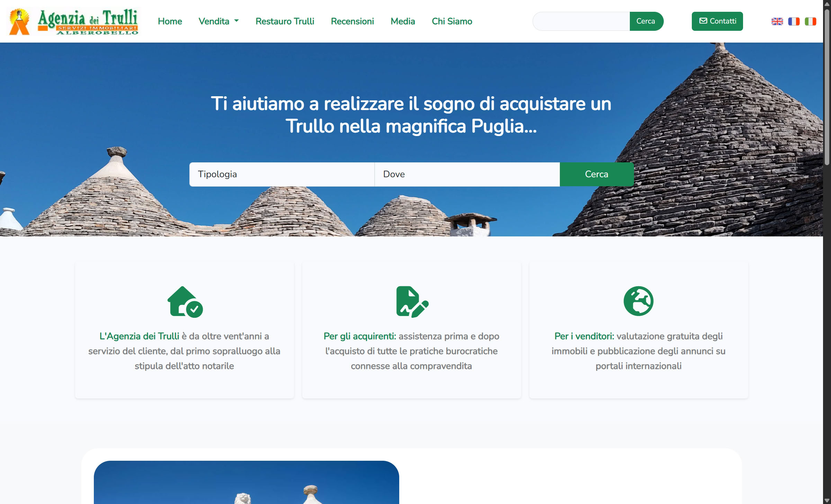Open the Restauro Trulli page
The height and width of the screenshot is (504, 831).
pyautogui.click(x=285, y=21)
